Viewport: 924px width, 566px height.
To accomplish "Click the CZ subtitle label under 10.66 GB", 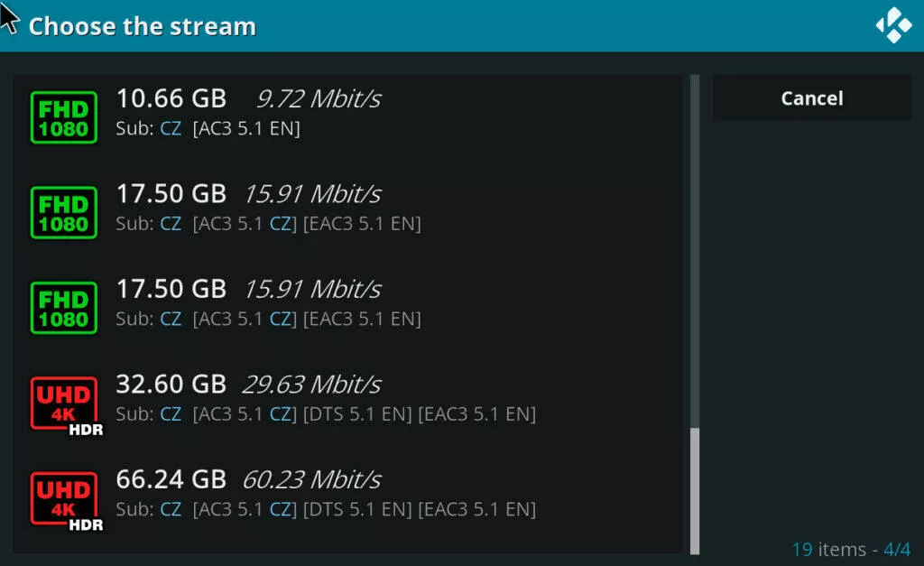I will 171,128.
